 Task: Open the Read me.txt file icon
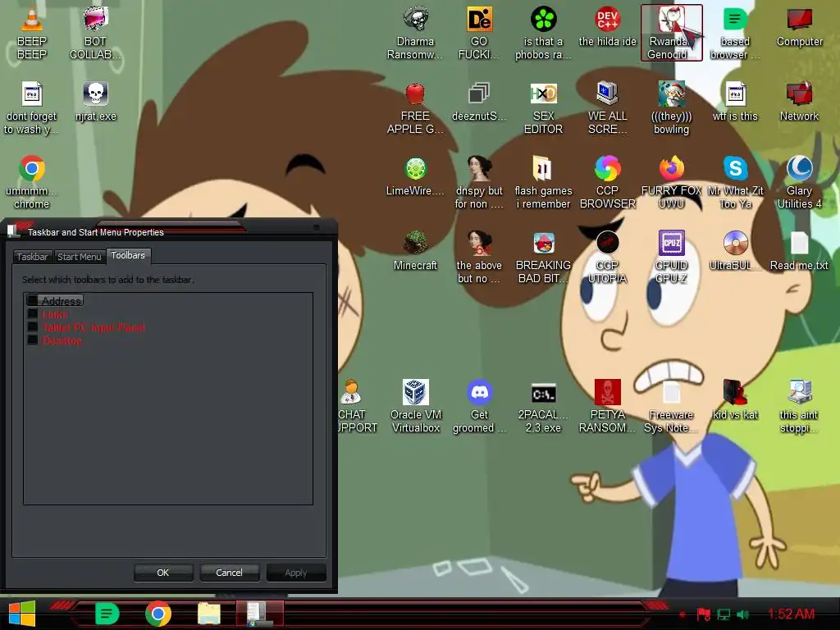tap(799, 251)
